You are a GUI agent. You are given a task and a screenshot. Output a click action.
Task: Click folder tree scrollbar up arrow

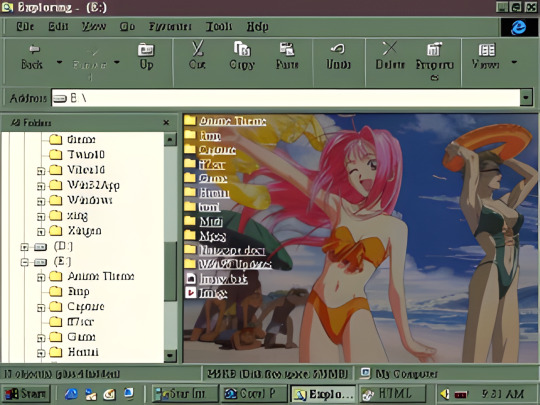(170, 139)
